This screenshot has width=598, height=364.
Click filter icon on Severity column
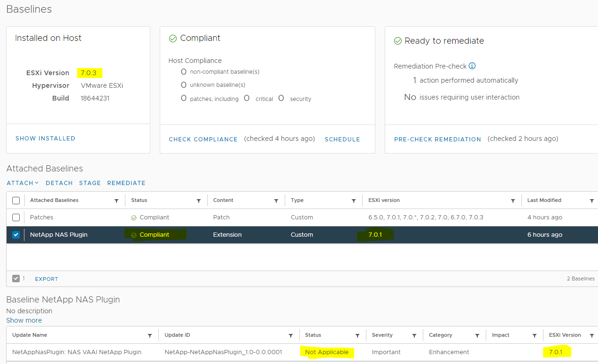click(414, 335)
